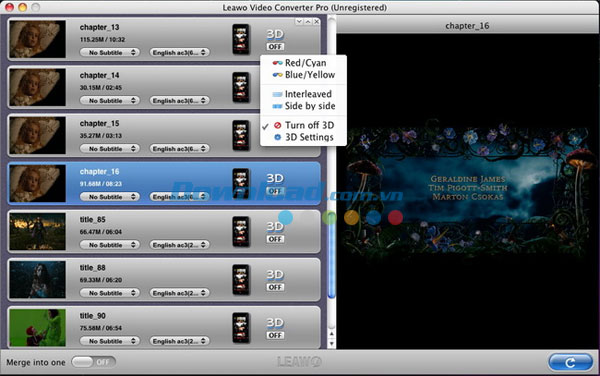Select the title_88 video thumbnail
This screenshot has width=600, height=376.
(38, 280)
